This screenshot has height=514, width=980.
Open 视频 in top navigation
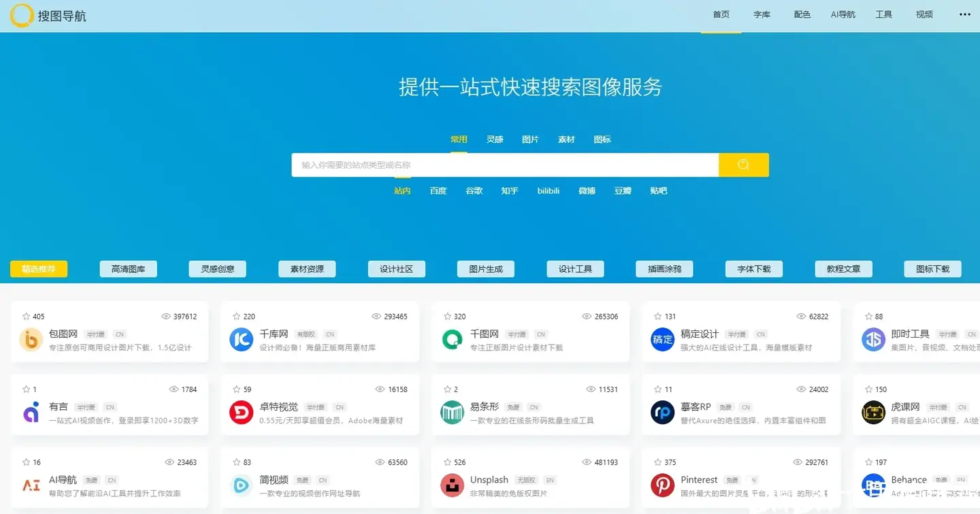point(925,14)
